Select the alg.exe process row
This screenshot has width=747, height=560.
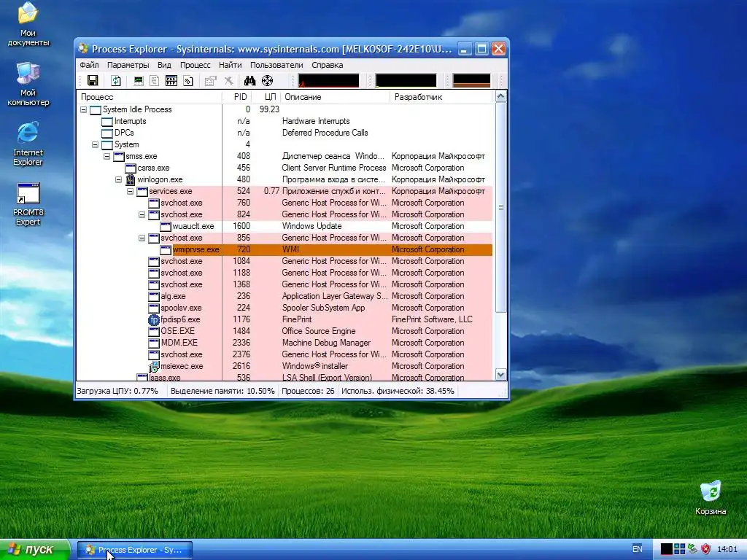285,296
